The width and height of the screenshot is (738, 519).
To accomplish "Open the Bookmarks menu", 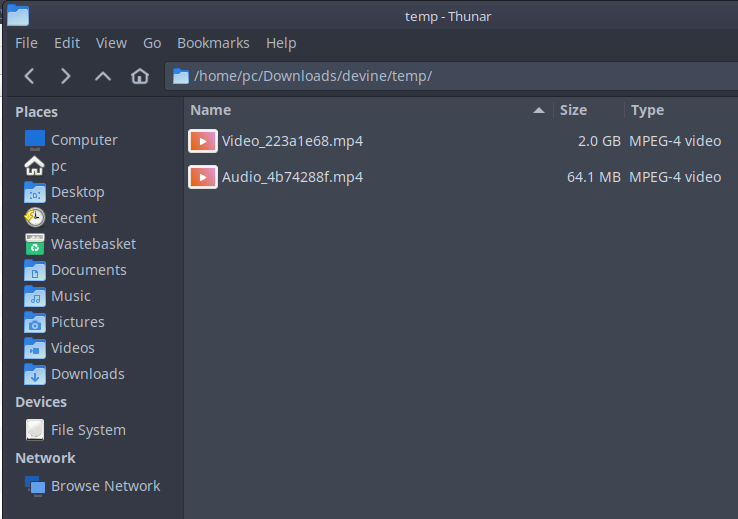I will click(x=213, y=43).
